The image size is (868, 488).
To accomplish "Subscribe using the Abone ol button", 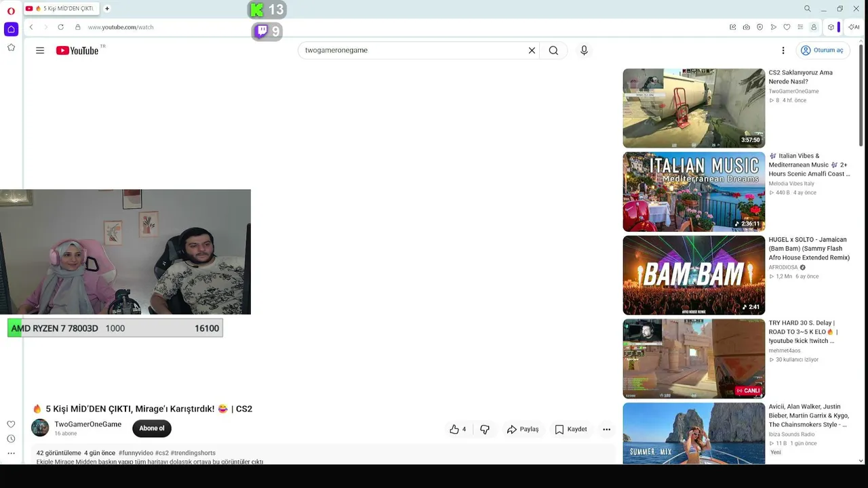I will [152, 428].
